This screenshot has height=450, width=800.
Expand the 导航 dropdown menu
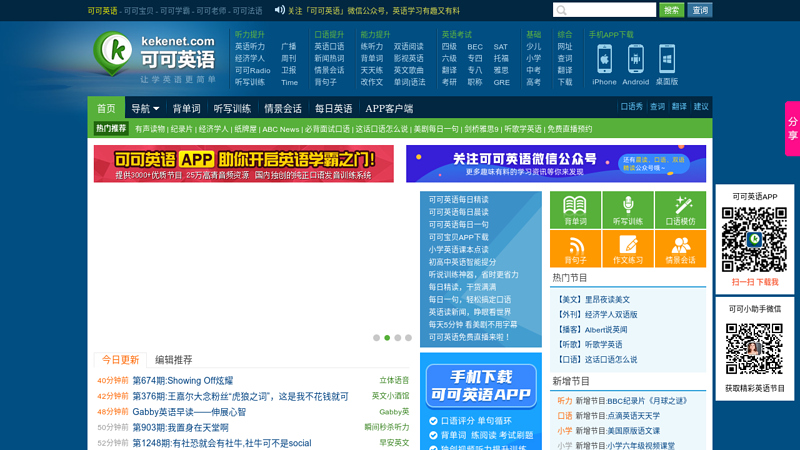pos(145,108)
